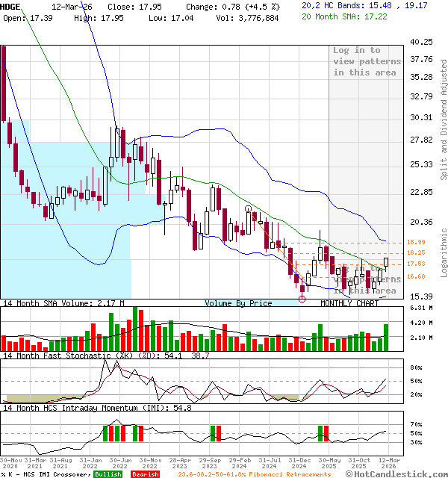The image size is (448, 478).
Task: Click the red circle marker at the chart low
Action: (x=302, y=299)
